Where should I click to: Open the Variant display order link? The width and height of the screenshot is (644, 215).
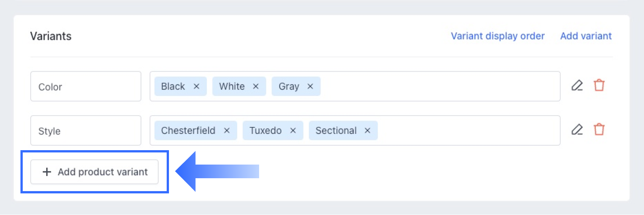click(497, 36)
